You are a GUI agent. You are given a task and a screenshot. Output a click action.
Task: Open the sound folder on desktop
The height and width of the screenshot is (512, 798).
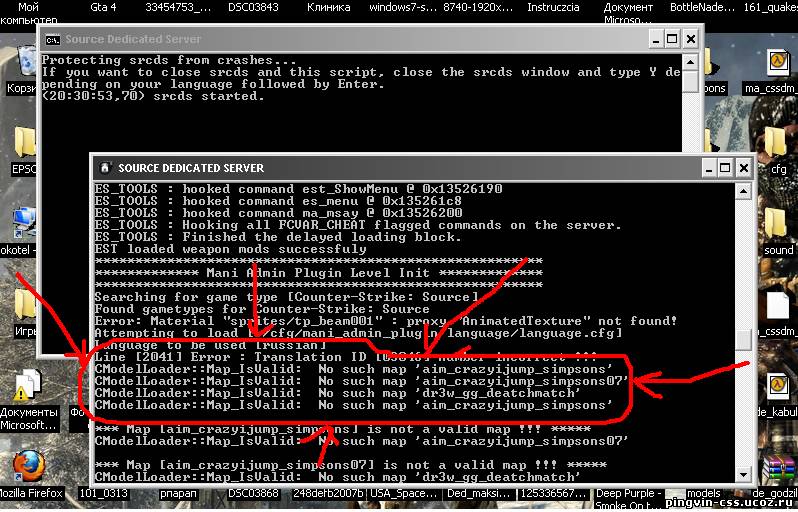pyautogui.click(x=775, y=223)
